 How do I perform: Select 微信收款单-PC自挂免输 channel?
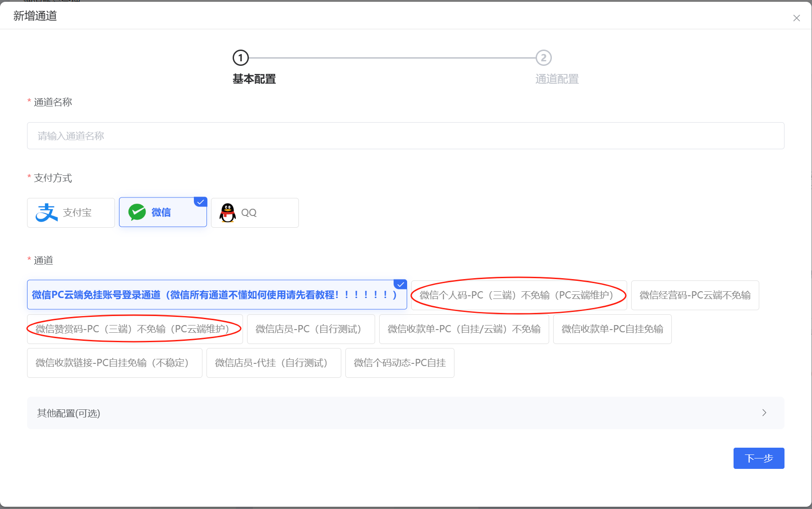(612, 329)
